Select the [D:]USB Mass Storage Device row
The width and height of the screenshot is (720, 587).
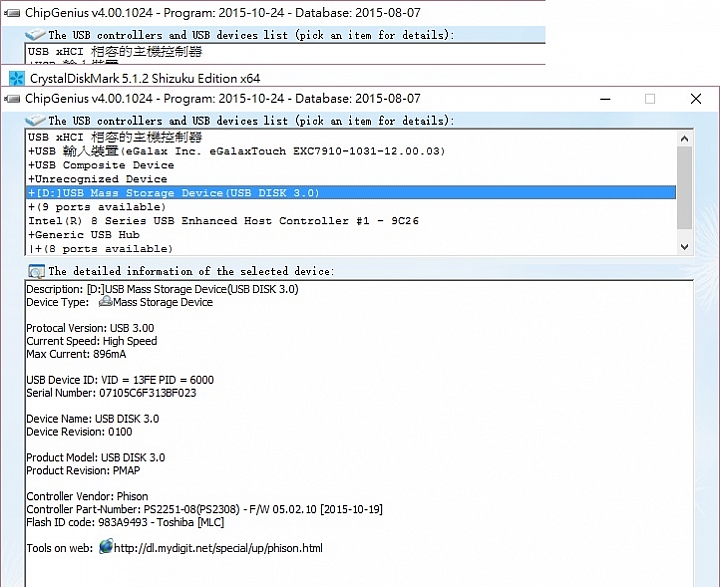[351, 192]
